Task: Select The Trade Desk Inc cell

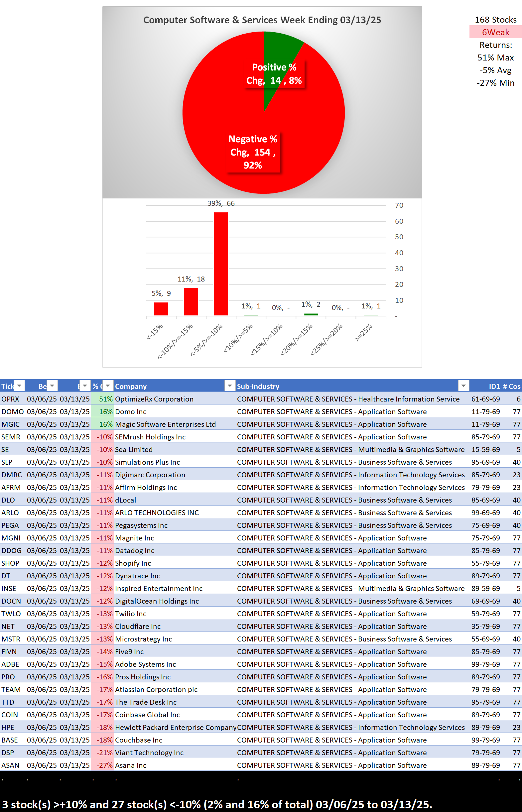Action: [x=175, y=702]
